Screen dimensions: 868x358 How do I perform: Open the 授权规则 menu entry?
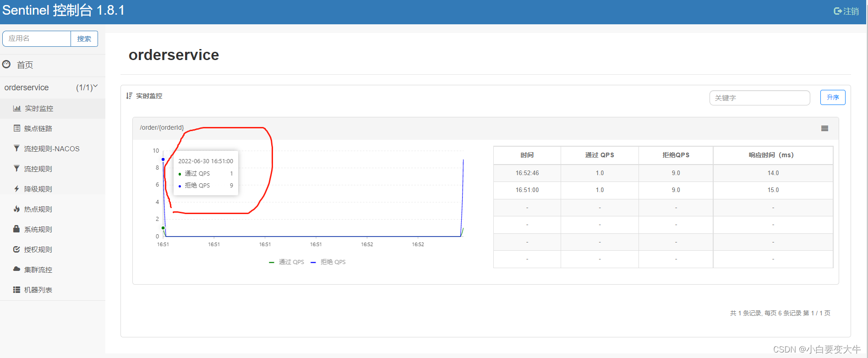point(38,250)
